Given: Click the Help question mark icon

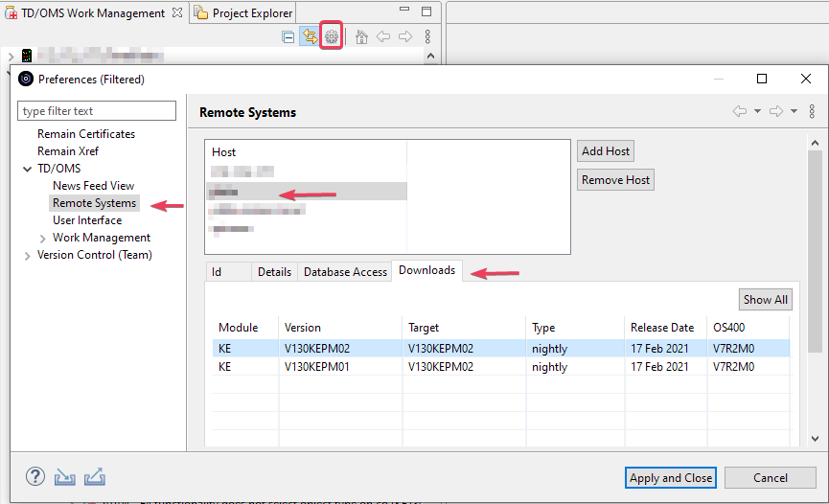Looking at the screenshot, I should click(35, 476).
